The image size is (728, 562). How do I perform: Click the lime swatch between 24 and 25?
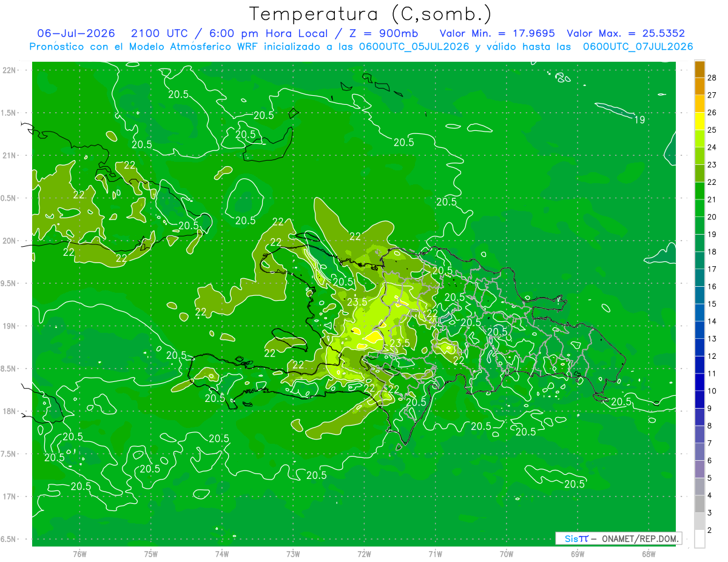(699, 139)
